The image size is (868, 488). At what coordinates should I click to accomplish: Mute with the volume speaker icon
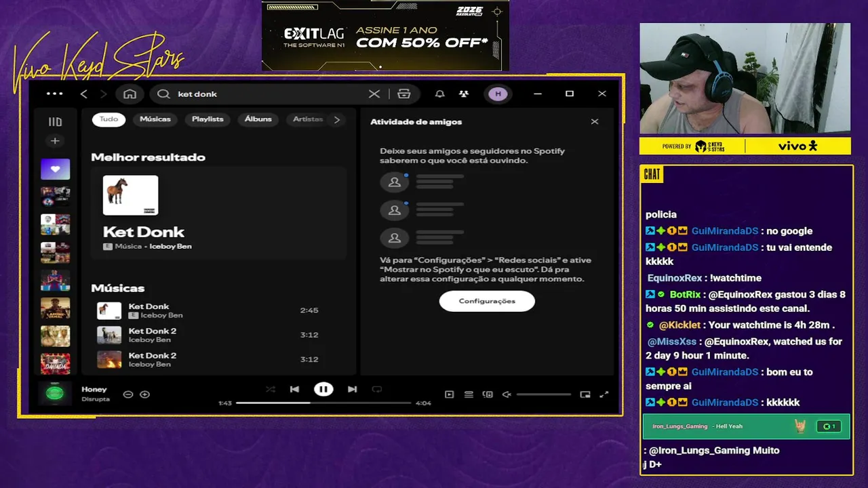506,394
